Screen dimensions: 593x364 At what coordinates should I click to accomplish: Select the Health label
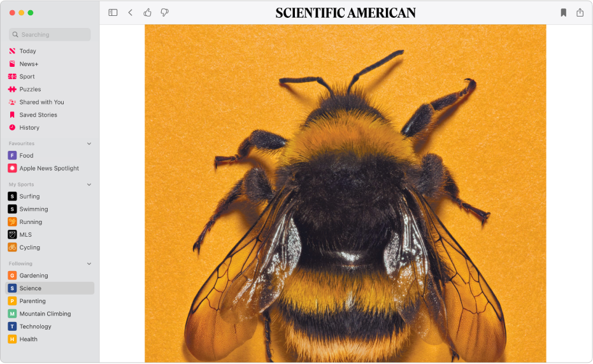point(29,339)
